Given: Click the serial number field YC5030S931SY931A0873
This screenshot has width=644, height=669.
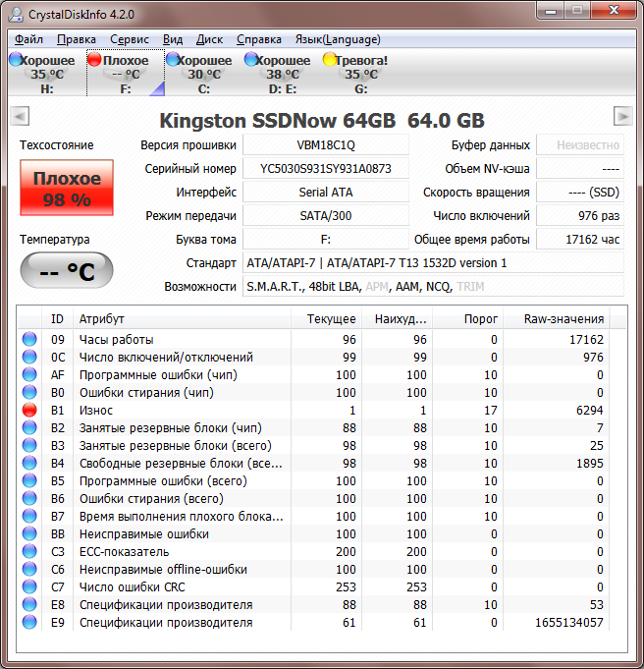Looking at the screenshot, I should (326, 169).
